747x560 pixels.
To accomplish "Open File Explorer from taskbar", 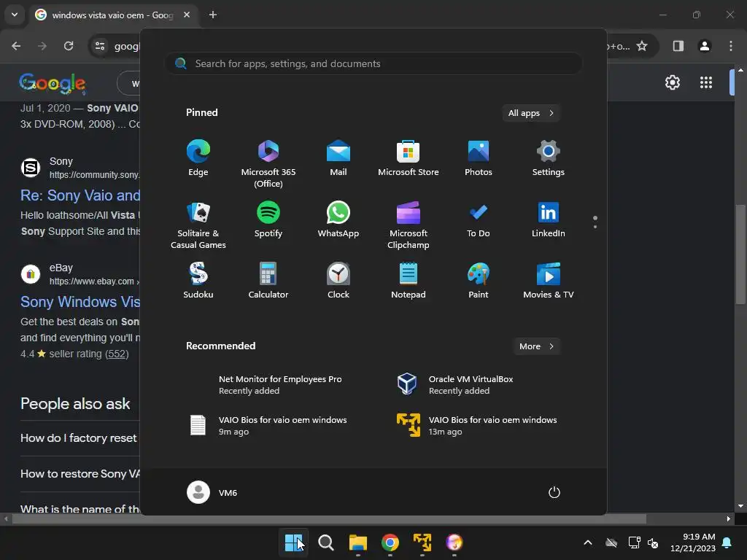I will [x=357, y=542].
